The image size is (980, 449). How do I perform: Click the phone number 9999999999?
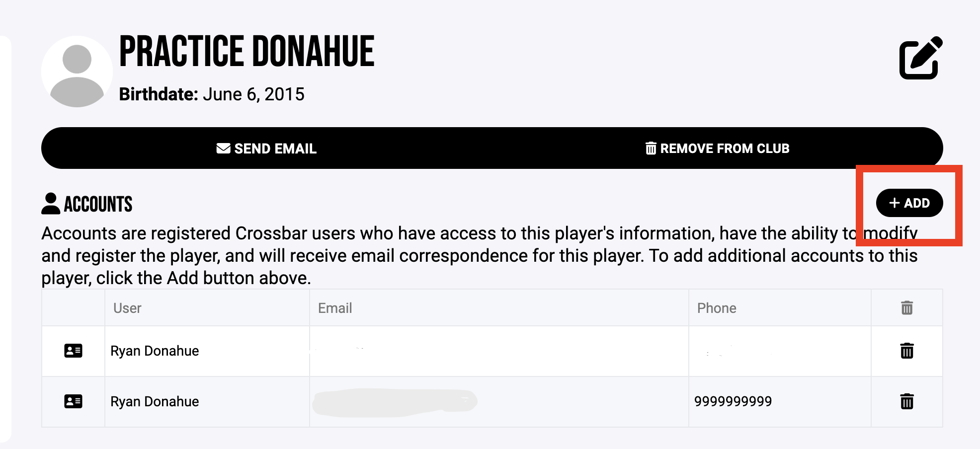(733, 401)
